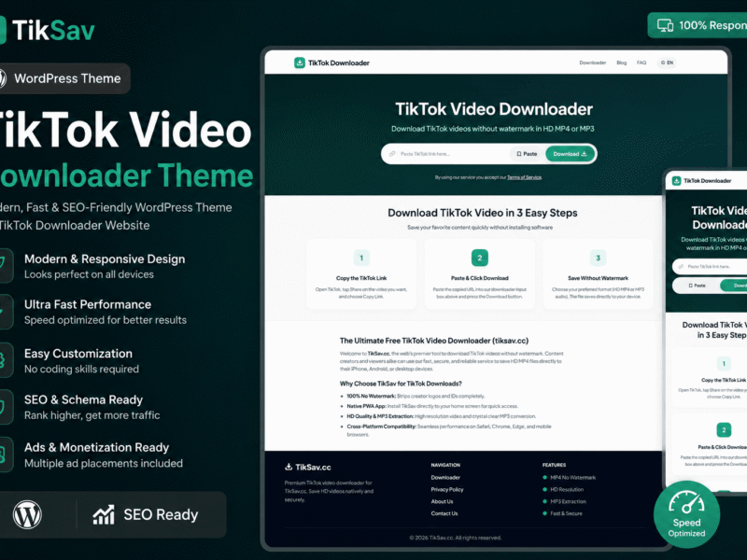Click Modern & Responsive Design feature title
The image size is (747, 560).
pyautogui.click(x=105, y=259)
